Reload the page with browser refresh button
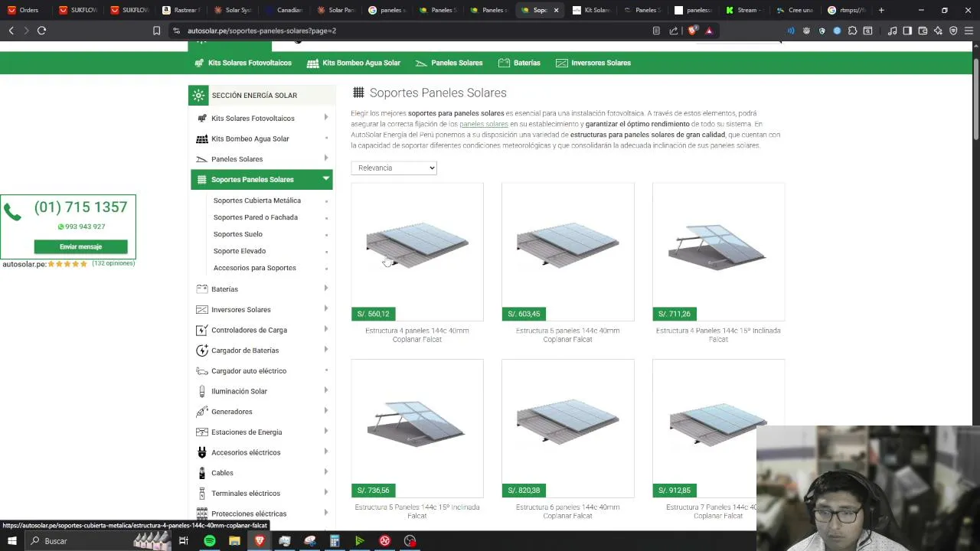980x551 pixels. (x=41, y=31)
